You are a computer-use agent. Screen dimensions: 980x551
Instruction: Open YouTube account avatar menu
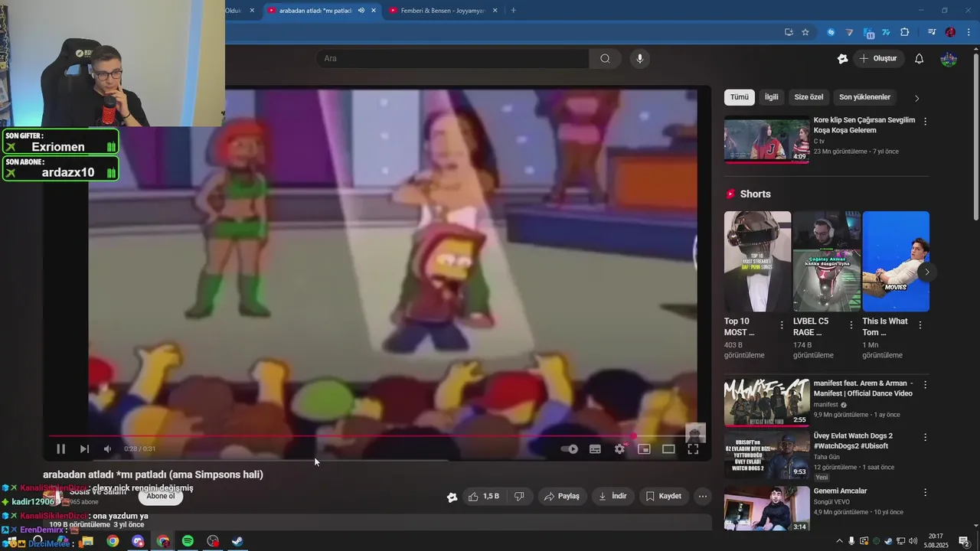click(949, 58)
